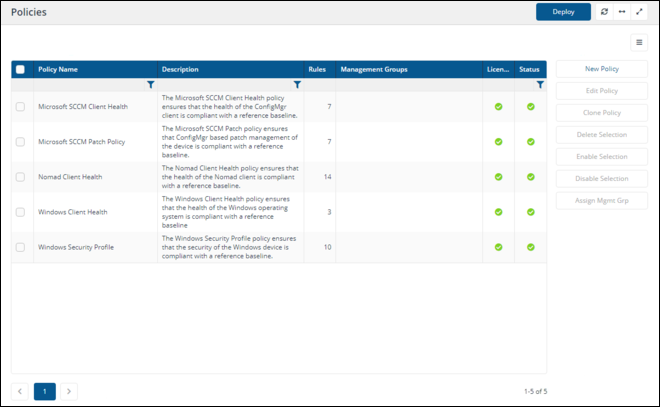Check the box for Windows Client Health

21,212
